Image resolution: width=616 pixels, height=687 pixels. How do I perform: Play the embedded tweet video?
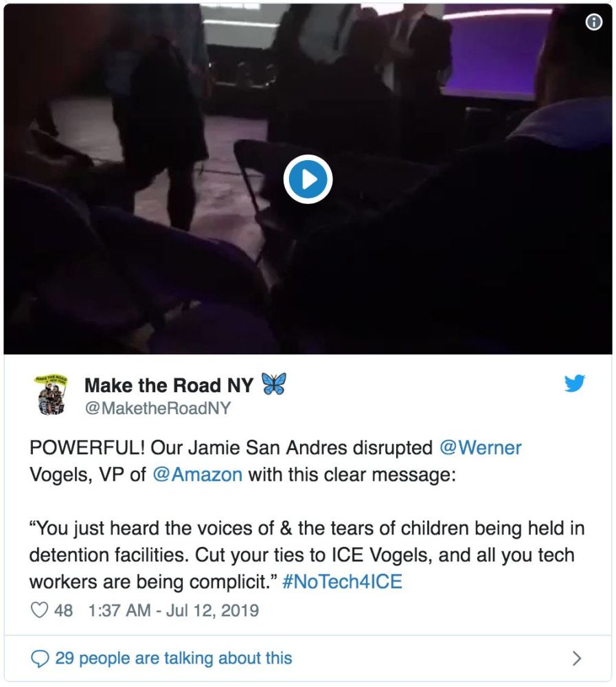308,179
